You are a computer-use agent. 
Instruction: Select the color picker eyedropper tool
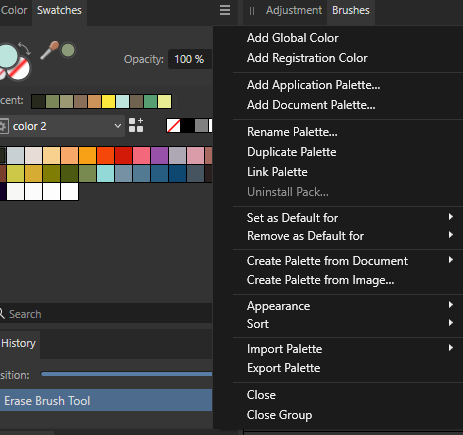(x=49, y=51)
